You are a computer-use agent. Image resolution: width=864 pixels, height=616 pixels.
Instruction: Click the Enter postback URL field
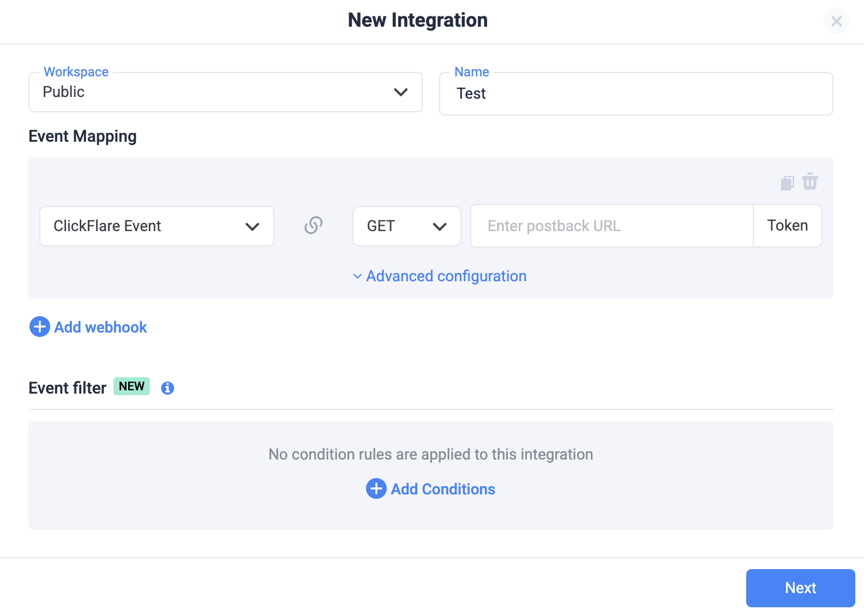611,226
